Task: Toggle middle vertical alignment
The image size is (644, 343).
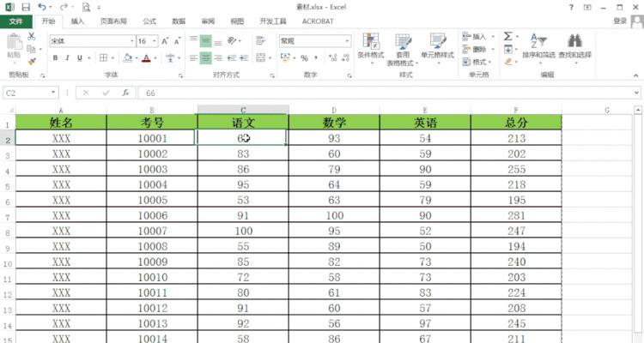Action: coord(206,40)
